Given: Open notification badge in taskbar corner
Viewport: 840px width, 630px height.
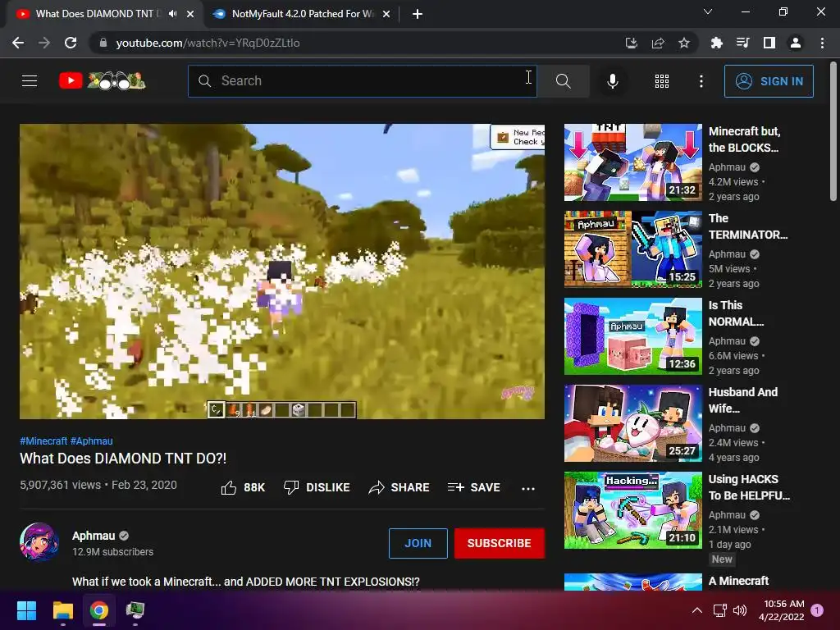Looking at the screenshot, I should 817,610.
